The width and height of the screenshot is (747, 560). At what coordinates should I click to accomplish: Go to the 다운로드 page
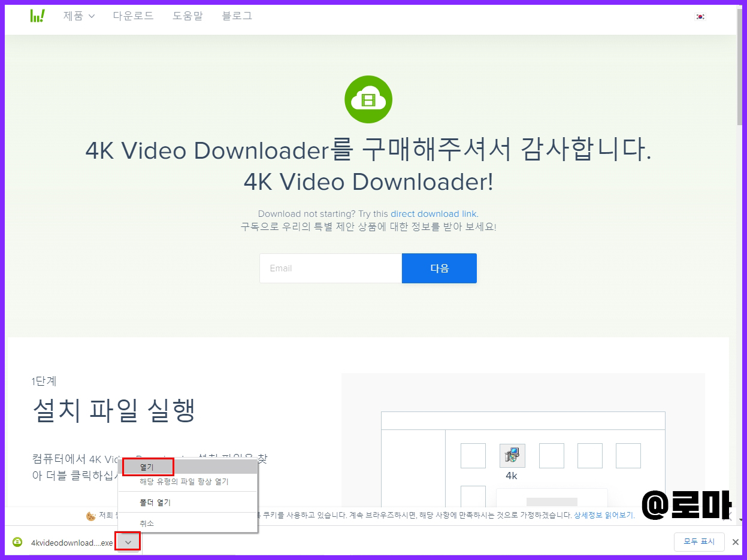pyautogui.click(x=133, y=16)
